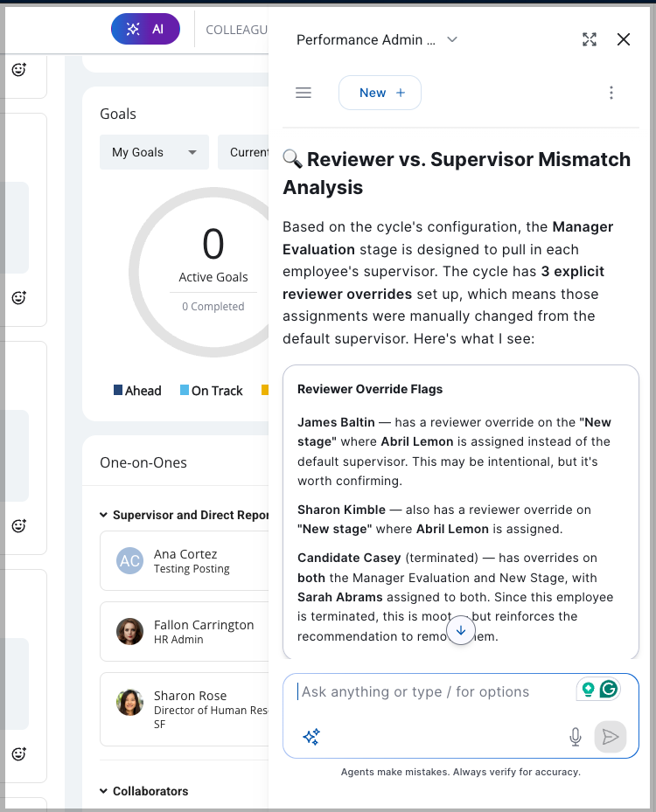
Task: Click the 0 Completed goals text
Action: (x=213, y=307)
